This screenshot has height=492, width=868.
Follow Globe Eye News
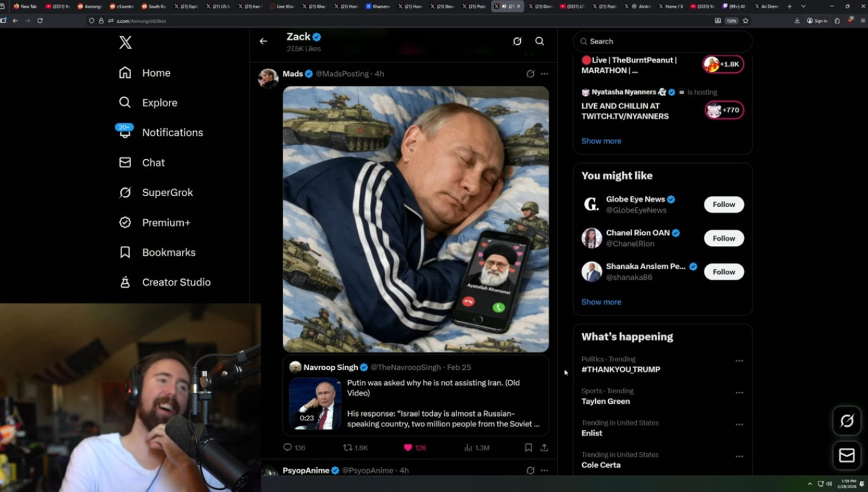point(724,204)
